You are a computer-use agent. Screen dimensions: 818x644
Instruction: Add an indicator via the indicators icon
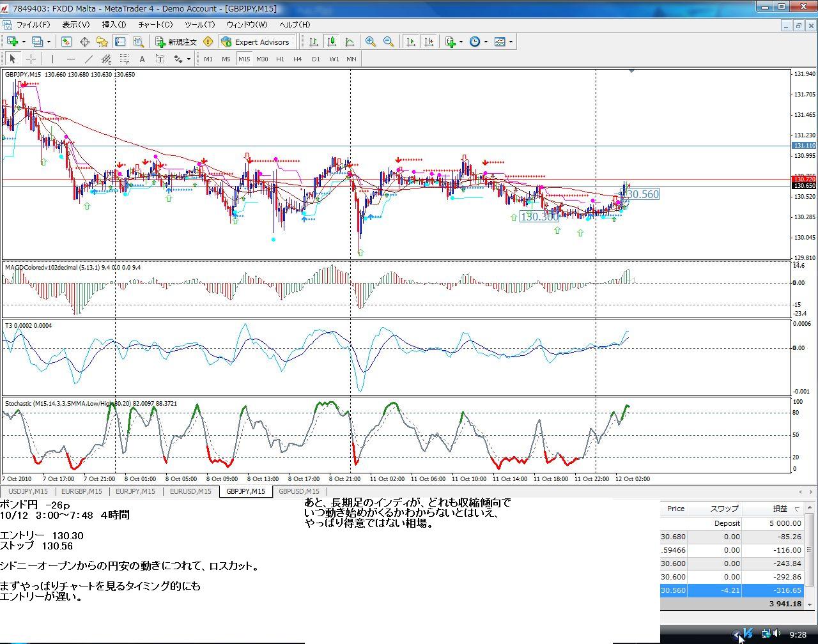click(451, 42)
